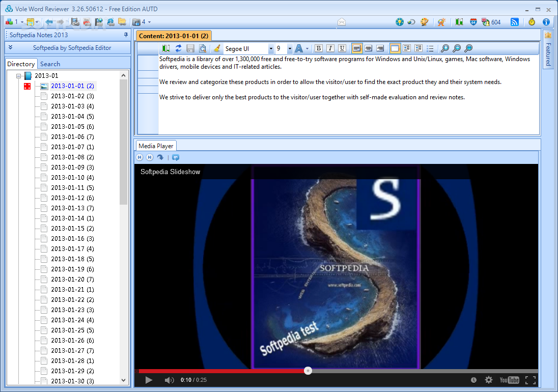Collapse the 2013-01 tree node

coord(18,76)
